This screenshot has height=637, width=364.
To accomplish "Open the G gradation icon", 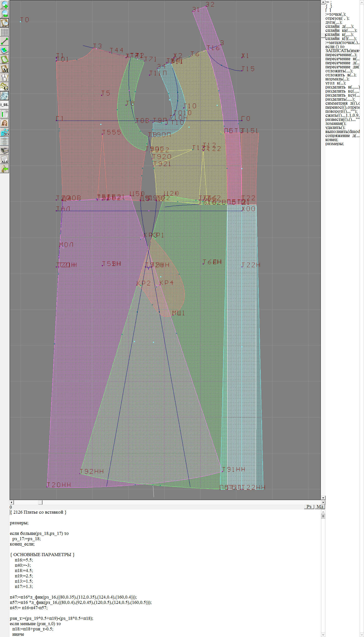I will click(5, 87).
